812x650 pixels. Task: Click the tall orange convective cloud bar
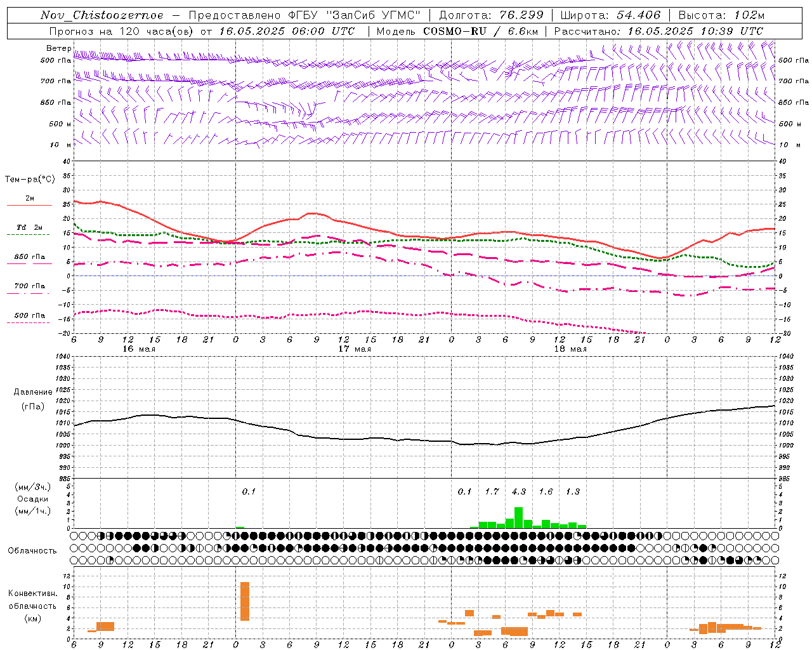click(245, 601)
